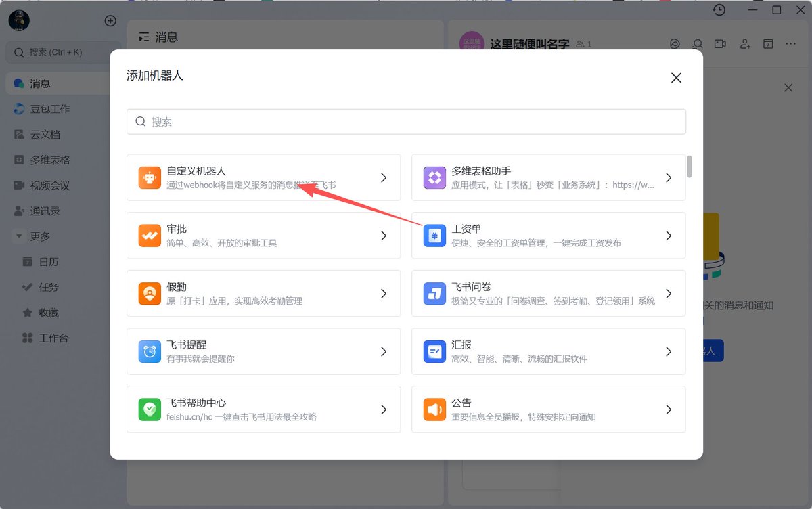Click the group name 这里随便叫名字
The width and height of the screenshot is (812, 509).
(529, 44)
